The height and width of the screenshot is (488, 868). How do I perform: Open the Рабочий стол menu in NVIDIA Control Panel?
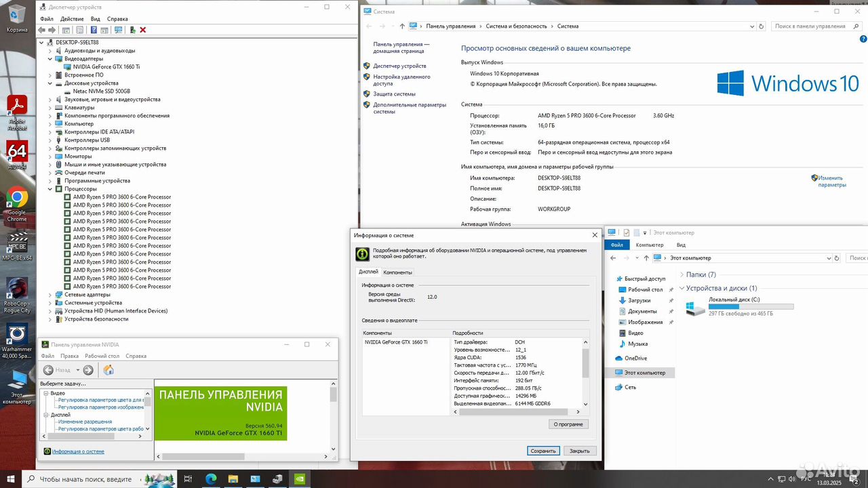(102, 356)
